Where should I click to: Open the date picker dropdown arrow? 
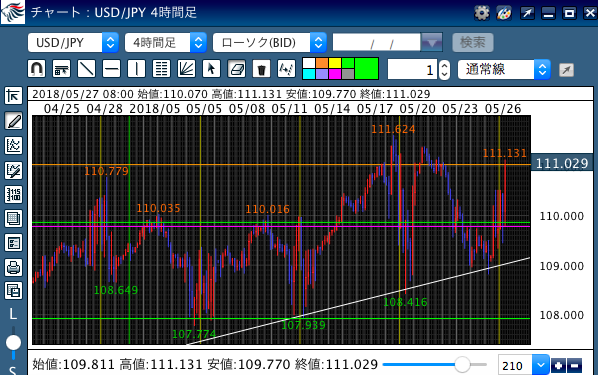(432, 42)
